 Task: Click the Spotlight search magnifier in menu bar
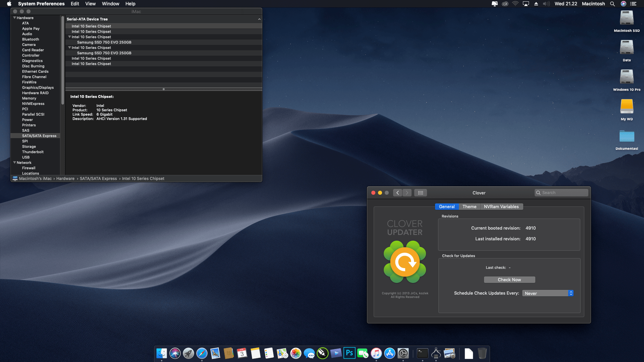612,4
